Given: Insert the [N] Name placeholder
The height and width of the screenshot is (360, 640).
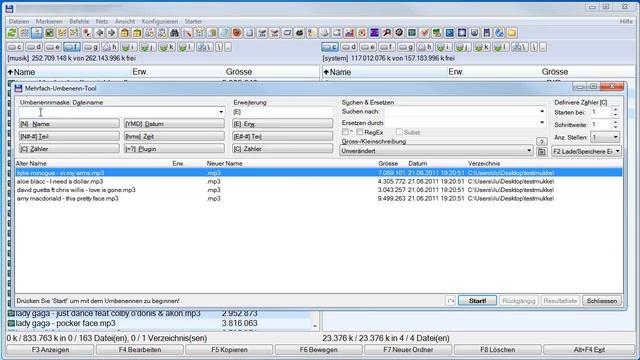Looking at the screenshot, I should click(x=69, y=124).
